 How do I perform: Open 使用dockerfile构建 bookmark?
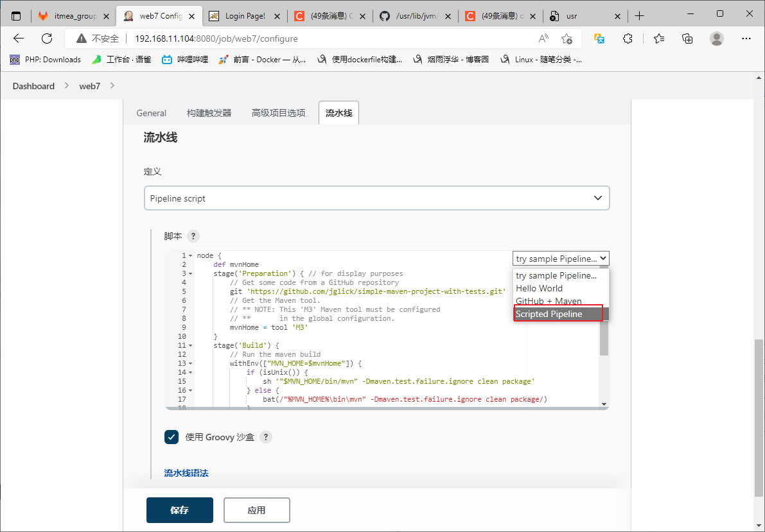coord(360,60)
